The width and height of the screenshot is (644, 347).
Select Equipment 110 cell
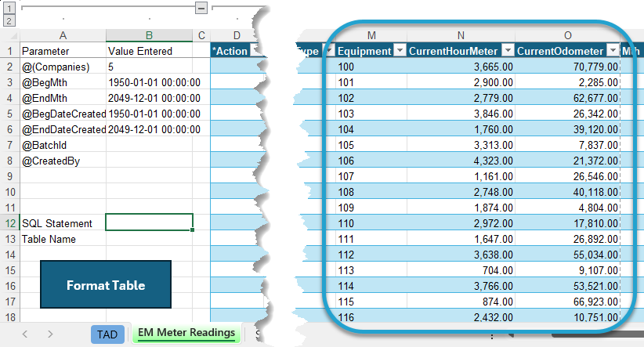pyautogui.click(x=371, y=223)
